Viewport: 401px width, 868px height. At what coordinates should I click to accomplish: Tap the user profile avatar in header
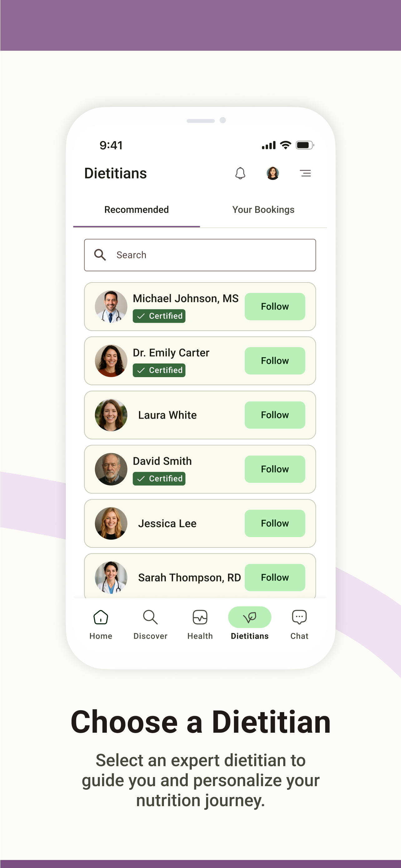click(273, 173)
